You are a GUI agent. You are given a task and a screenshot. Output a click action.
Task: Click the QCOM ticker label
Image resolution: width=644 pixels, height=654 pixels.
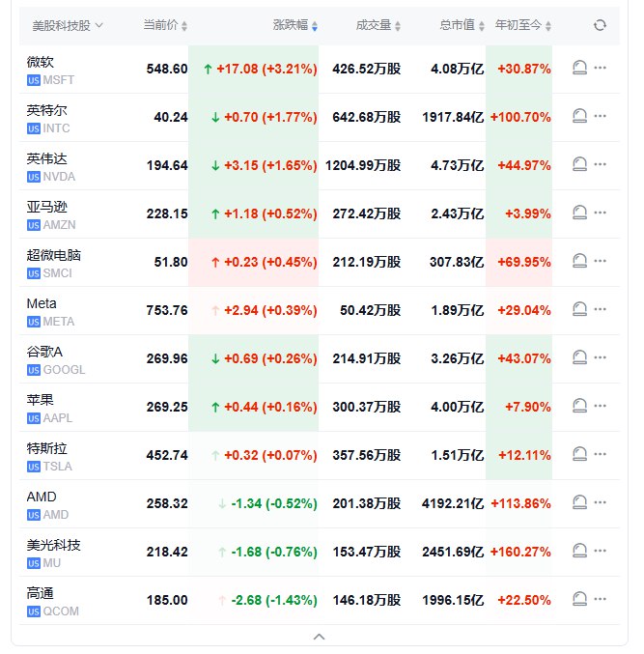click(61, 611)
